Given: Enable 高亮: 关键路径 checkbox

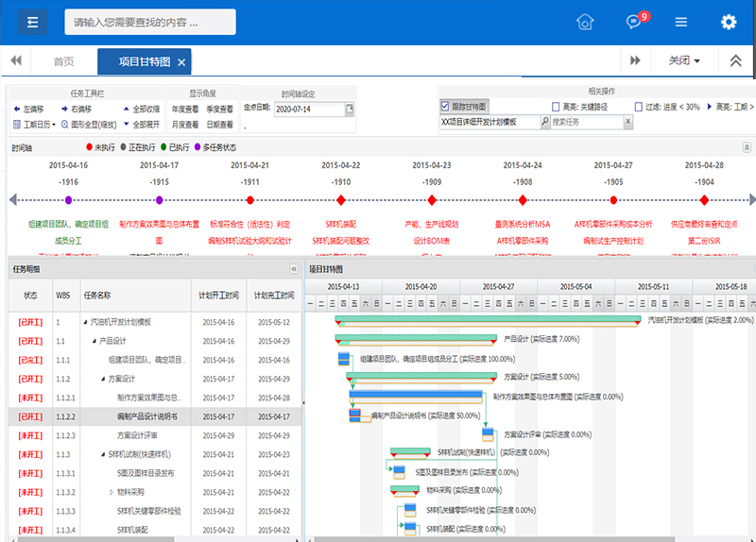Looking at the screenshot, I should click(x=556, y=107).
